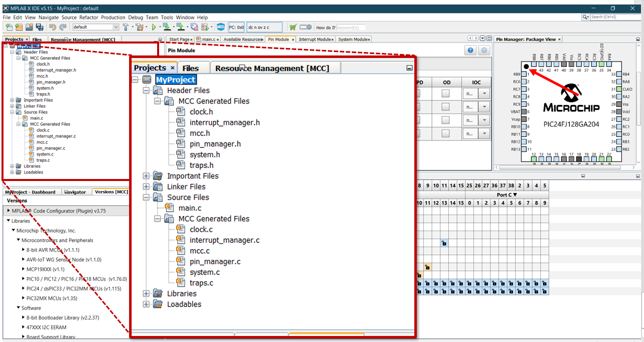Click the Build Project hammer icon

tap(126, 27)
